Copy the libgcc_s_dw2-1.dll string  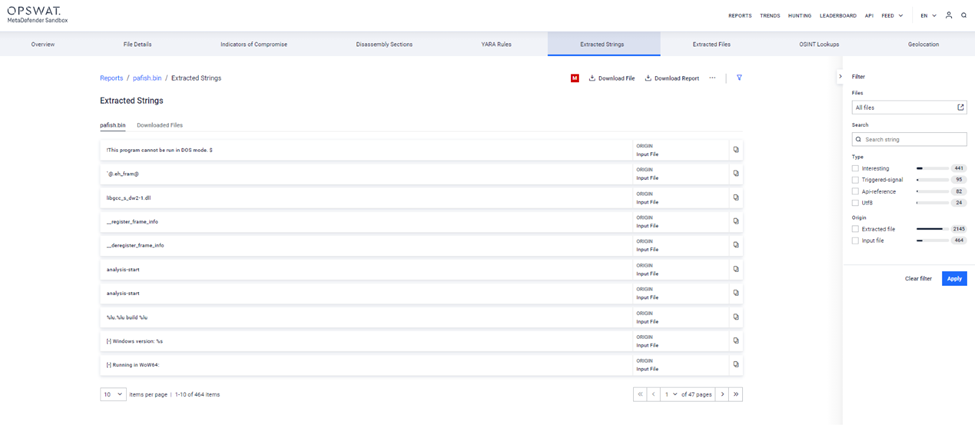[x=736, y=197]
